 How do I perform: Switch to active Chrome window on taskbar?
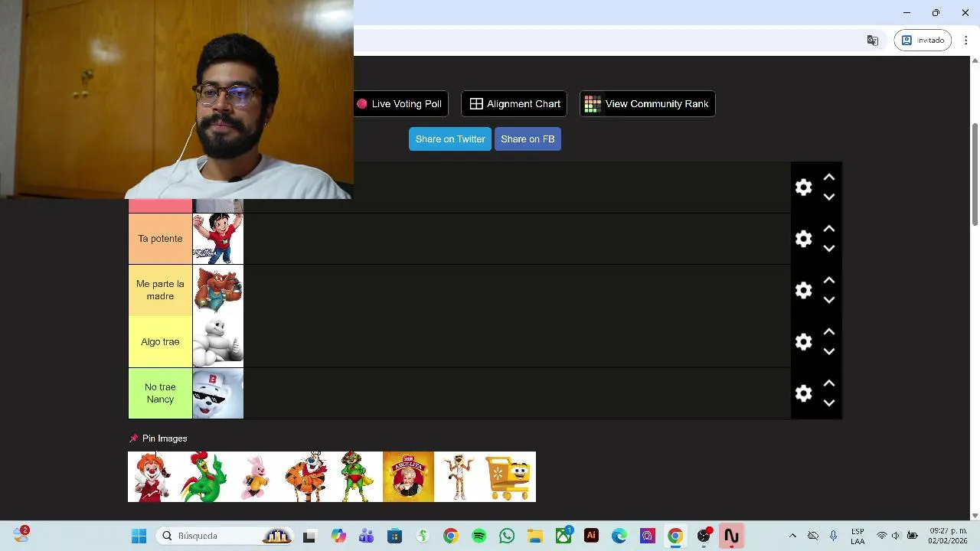pyautogui.click(x=675, y=536)
